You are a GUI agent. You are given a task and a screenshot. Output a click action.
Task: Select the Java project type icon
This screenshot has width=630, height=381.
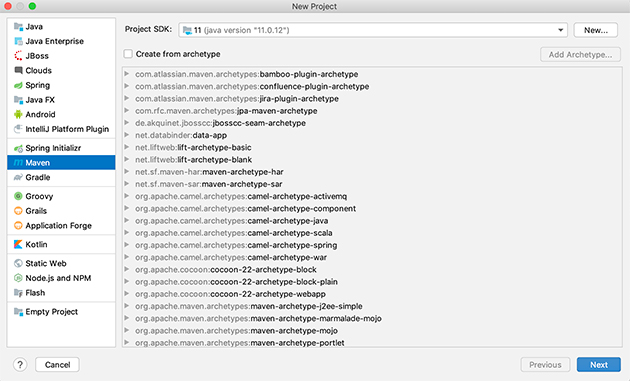click(18, 27)
